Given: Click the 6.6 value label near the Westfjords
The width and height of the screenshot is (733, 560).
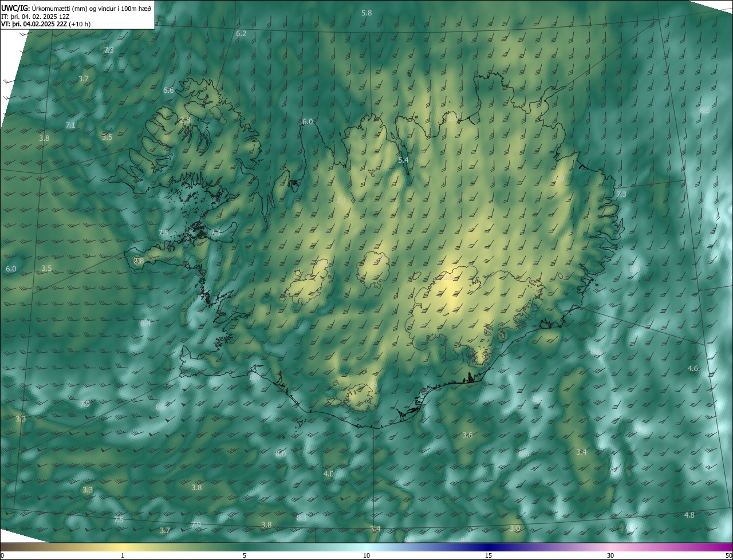Looking at the screenshot, I should point(168,90).
